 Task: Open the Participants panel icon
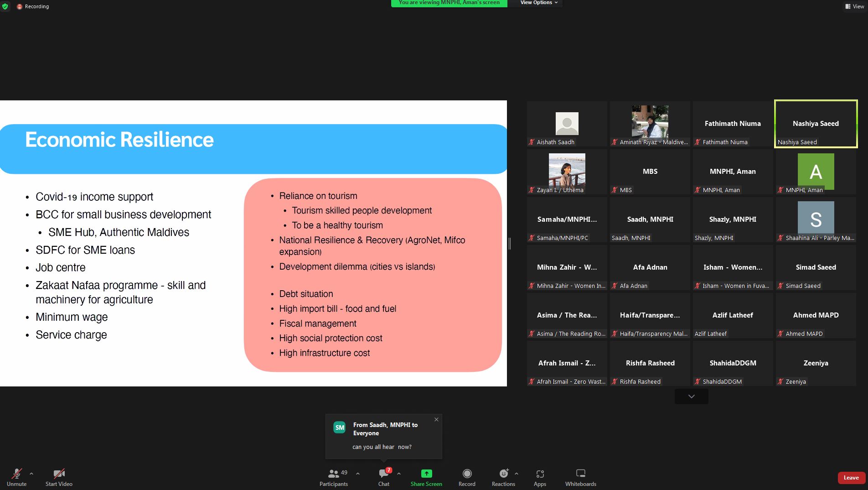334,474
